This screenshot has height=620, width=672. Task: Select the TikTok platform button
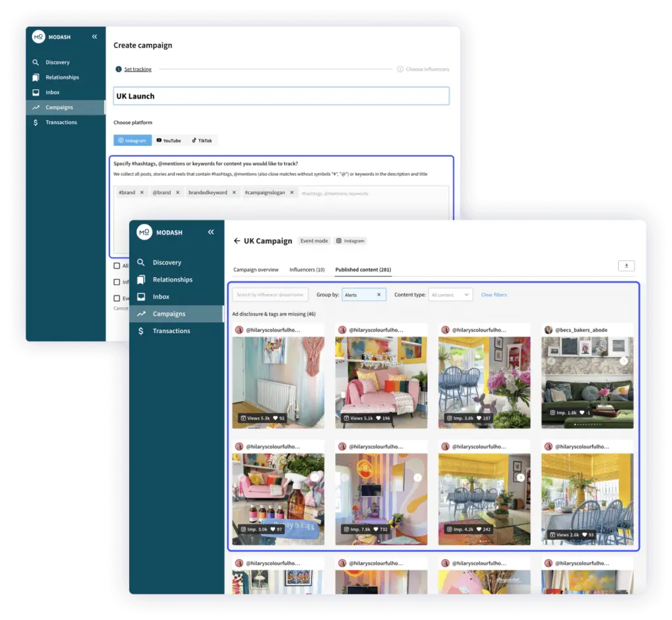[202, 140]
